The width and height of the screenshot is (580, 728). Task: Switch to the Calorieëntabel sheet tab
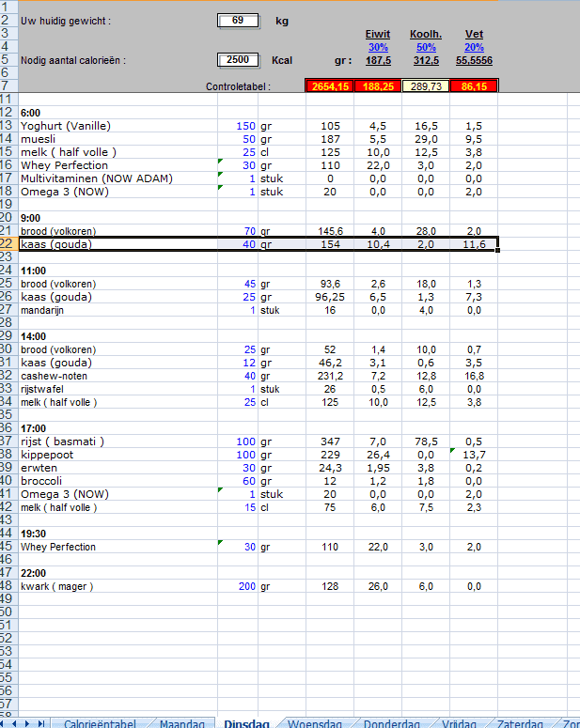point(100,723)
